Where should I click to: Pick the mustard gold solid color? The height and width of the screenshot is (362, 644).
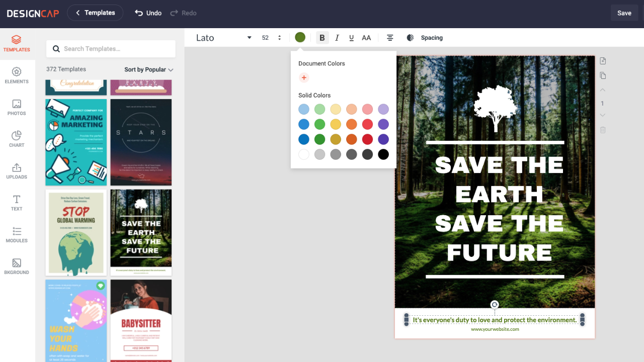[x=336, y=139]
